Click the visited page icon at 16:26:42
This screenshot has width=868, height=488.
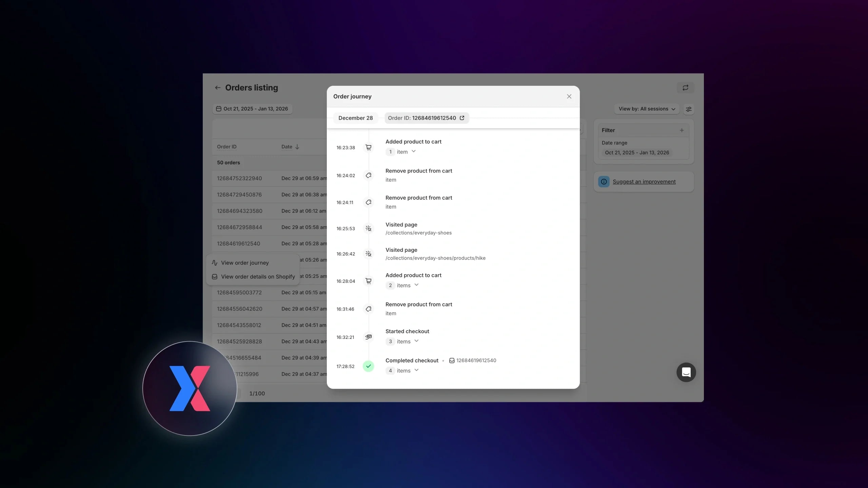(368, 254)
